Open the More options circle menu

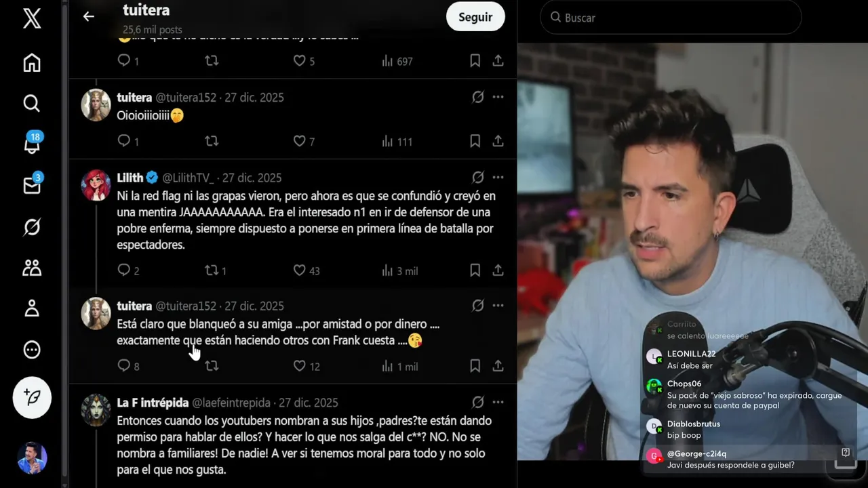coord(32,350)
